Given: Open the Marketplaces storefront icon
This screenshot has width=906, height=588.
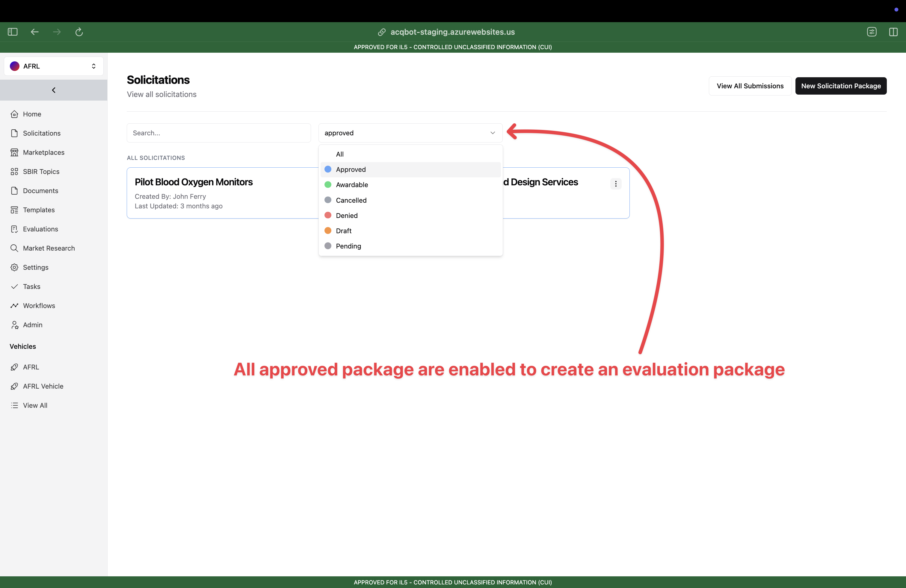Looking at the screenshot, I should tap(14, 152).
